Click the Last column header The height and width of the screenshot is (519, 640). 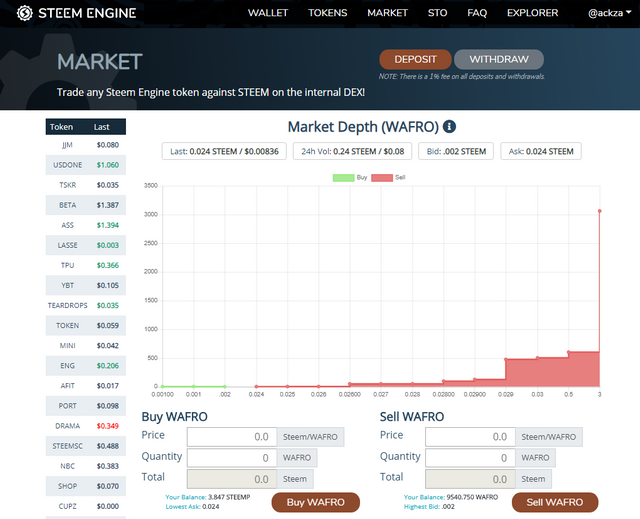click(102, 127)
